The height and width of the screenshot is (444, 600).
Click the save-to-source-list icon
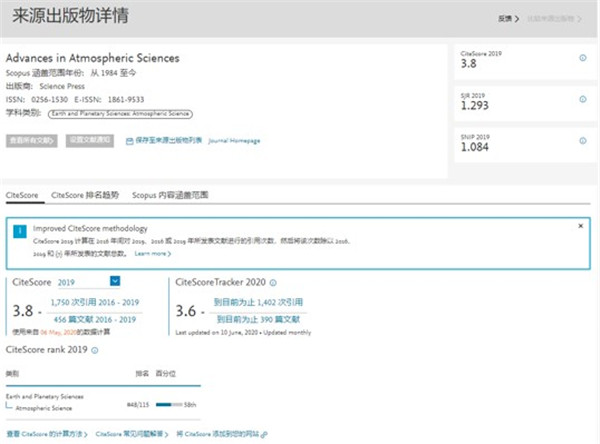[129, 141]
